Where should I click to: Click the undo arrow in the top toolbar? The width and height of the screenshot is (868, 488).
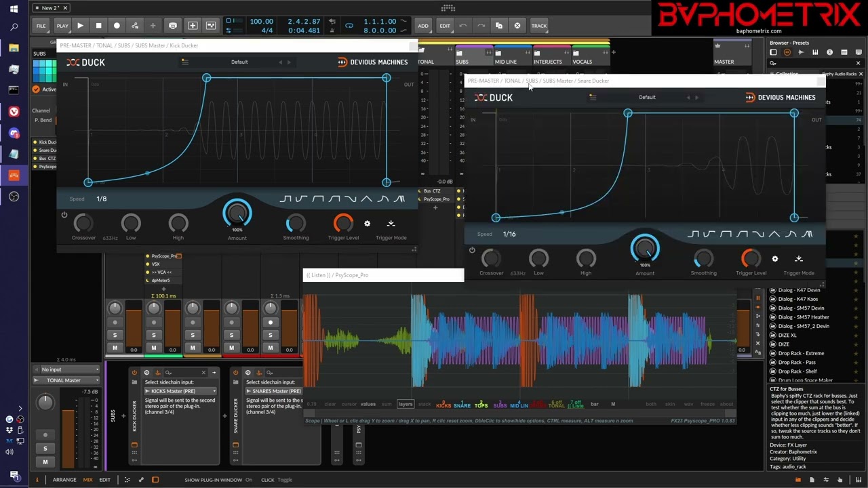(x=462, y=26)
